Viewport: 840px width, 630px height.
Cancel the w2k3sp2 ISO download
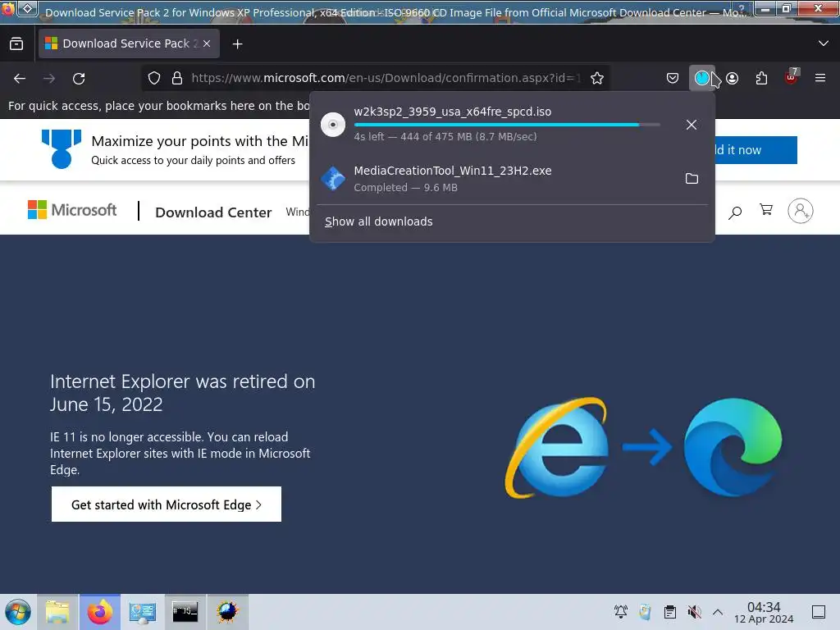(692, 125)
